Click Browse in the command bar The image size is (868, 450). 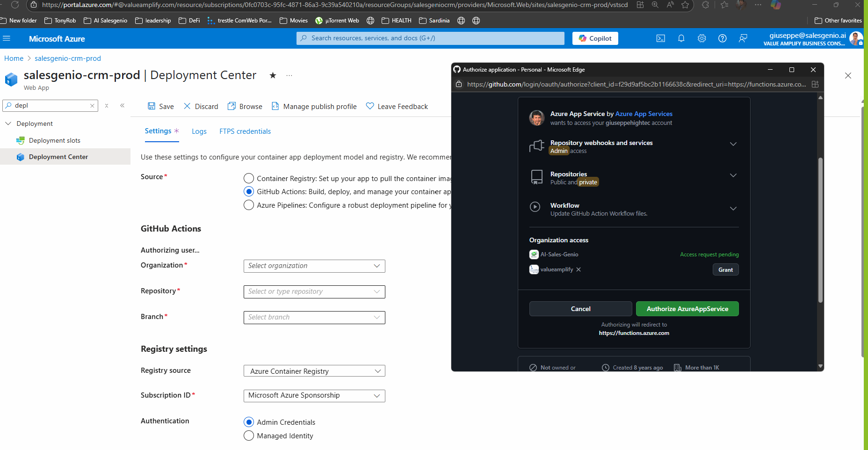[x=245, y=107]
